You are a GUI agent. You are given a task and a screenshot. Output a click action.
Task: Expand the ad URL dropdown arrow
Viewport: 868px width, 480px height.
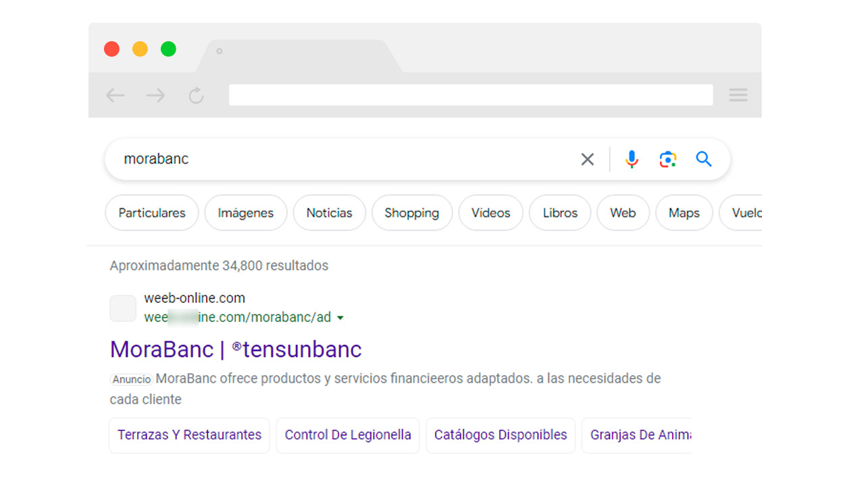click(340, 318)
